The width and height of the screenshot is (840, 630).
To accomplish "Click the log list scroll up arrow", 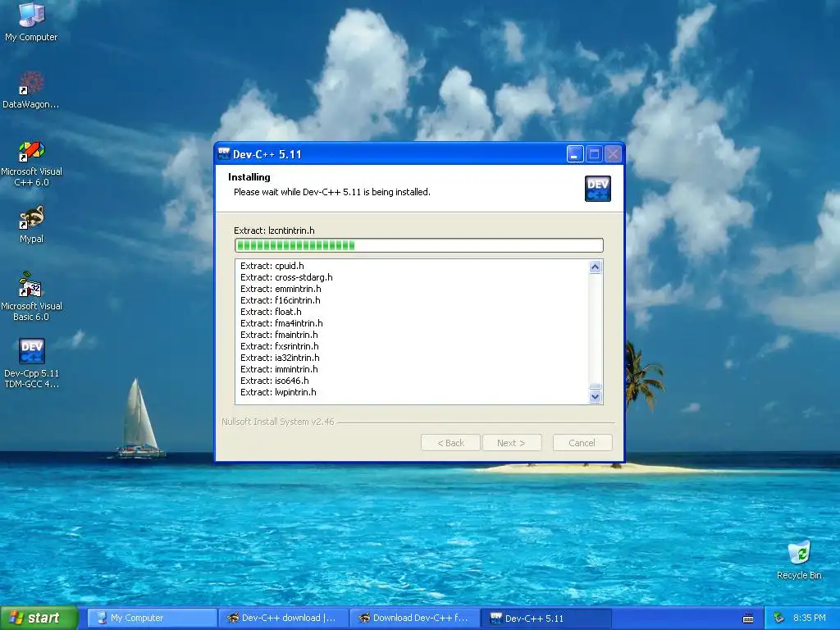I will pos(596,267).
